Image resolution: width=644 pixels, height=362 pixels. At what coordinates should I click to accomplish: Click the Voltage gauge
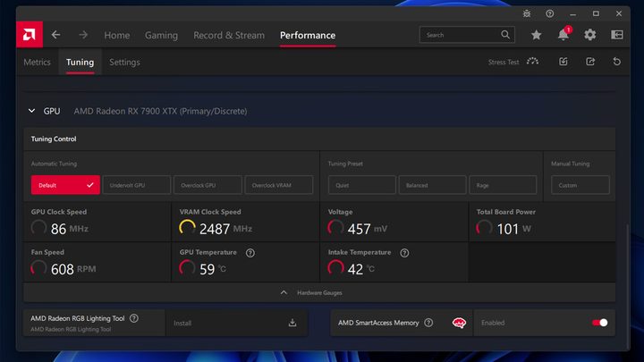click(335, 228)
